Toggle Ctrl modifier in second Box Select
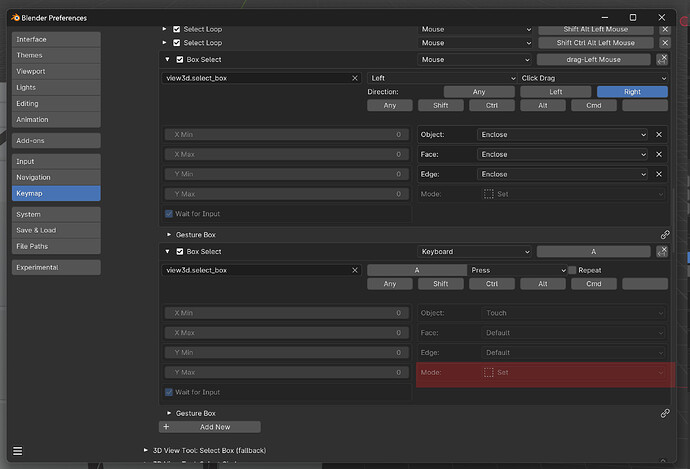Image resolution: width=690 pixels, height=469 pixels. (492, 284)
